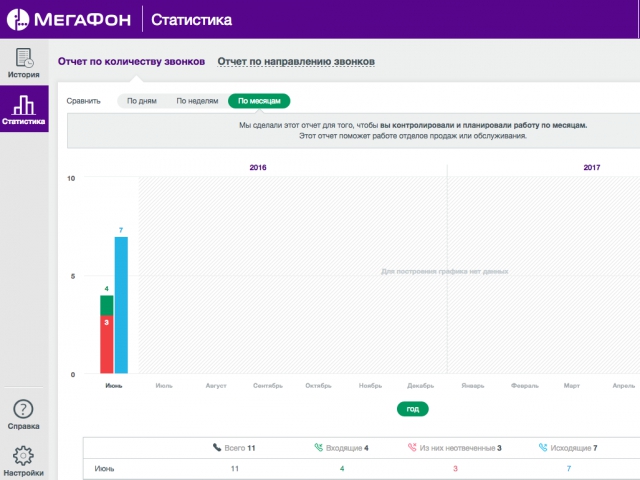This screenshot has width=640, height=480.
Task: Click the green incoming calls bar segment
Action: tap(107, 305)
